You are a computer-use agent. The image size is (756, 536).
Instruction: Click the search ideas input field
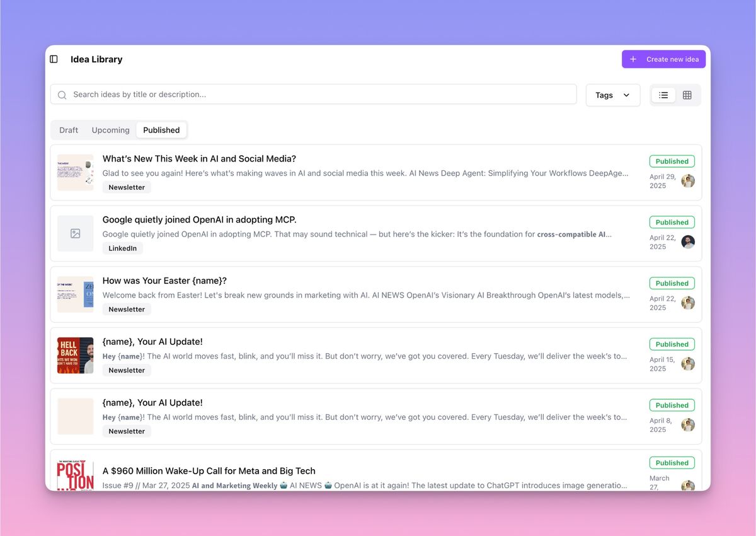[x=314, y=95]
